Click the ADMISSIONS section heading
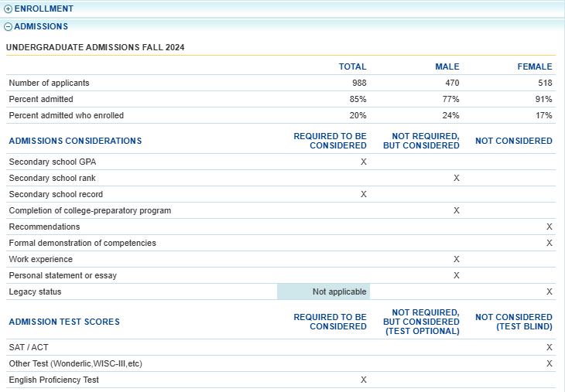Image resolution: width=565 pixels, height=392 pixels. (x=41, y=26)
